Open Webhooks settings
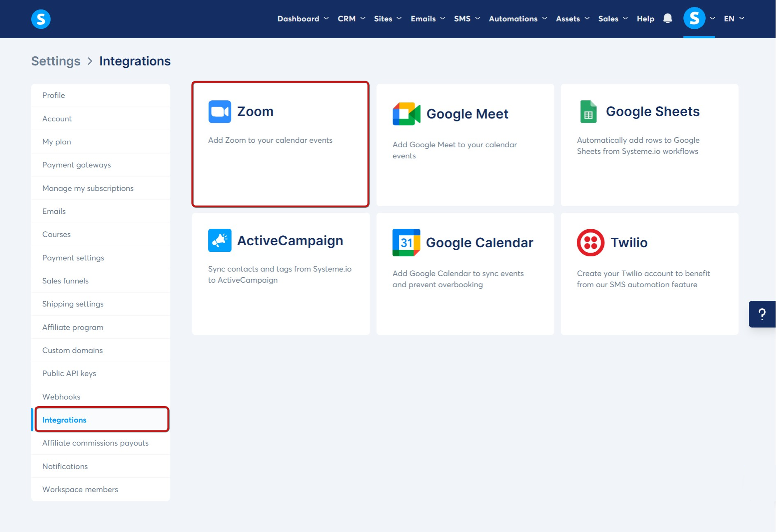The width and height of the screenshot is (776, 532). [100, 397]
